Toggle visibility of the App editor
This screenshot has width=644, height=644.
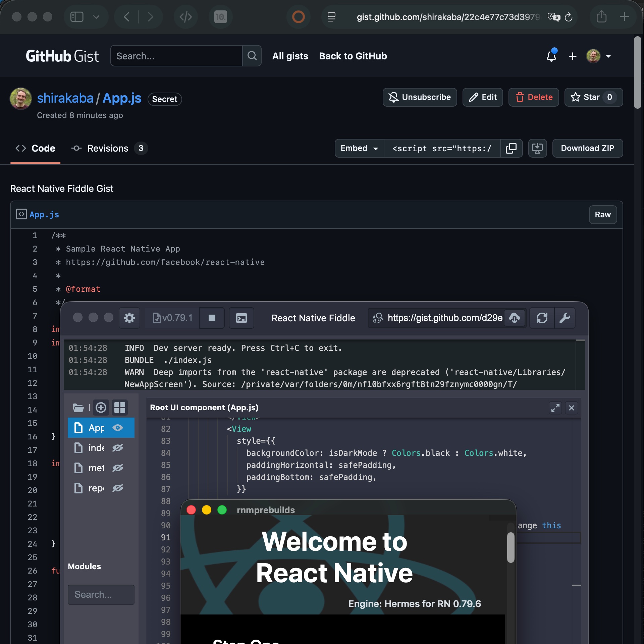[x=118, y=428]
